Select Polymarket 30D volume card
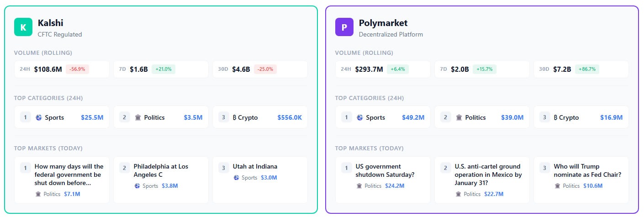644x217 pixels. tap(581, 69)
